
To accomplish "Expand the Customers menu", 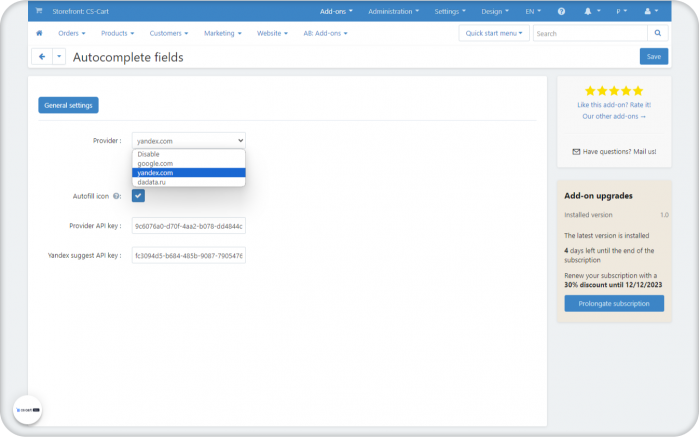I will tap(169, 33).
